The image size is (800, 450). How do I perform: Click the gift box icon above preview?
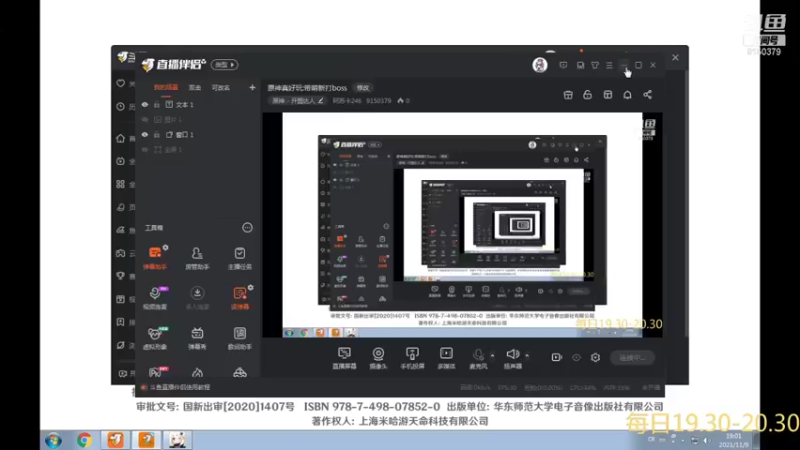568,95
